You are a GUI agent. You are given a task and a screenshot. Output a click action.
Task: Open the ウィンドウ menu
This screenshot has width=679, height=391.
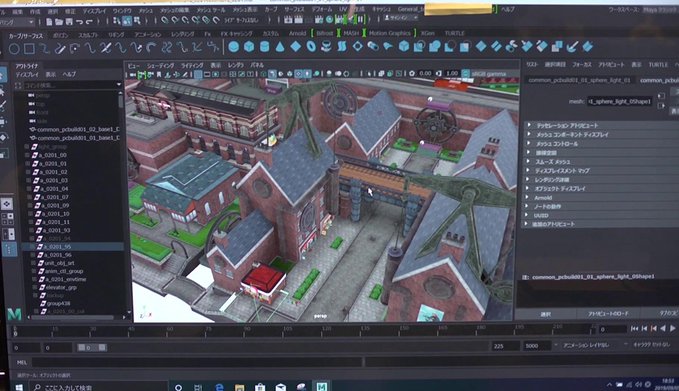122,10
